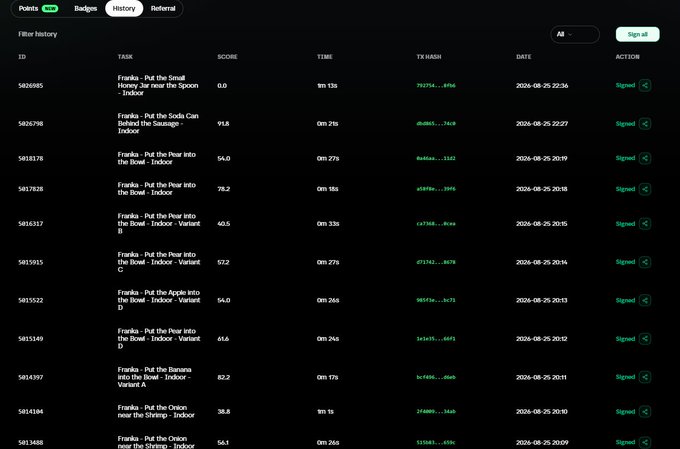Click the time value 1m 13s
The image size is (680, 449).
327,85
